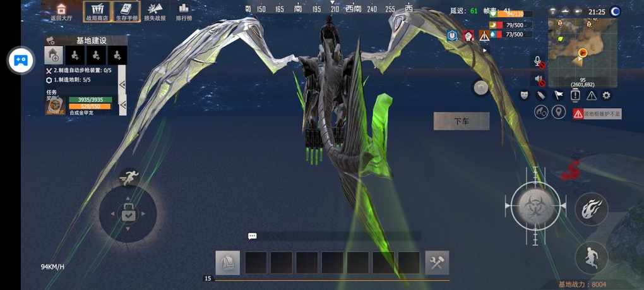
Task: Activate the flame skill button
Action: click(x=592, y=208)
